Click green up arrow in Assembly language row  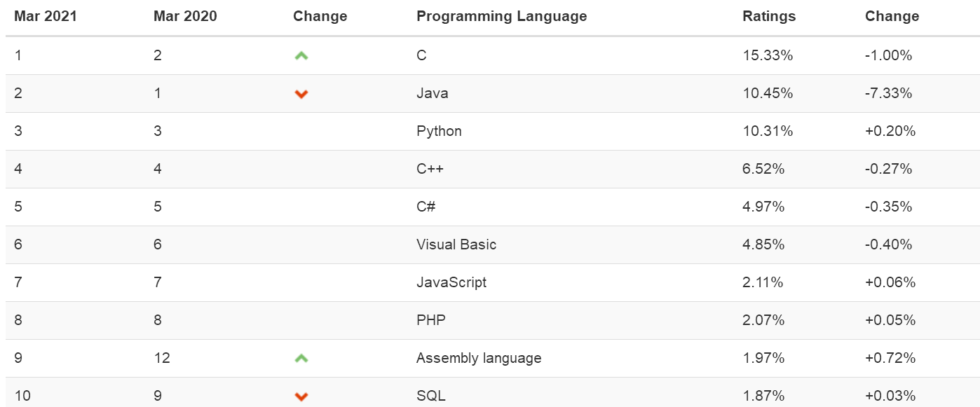coord(301,359)
